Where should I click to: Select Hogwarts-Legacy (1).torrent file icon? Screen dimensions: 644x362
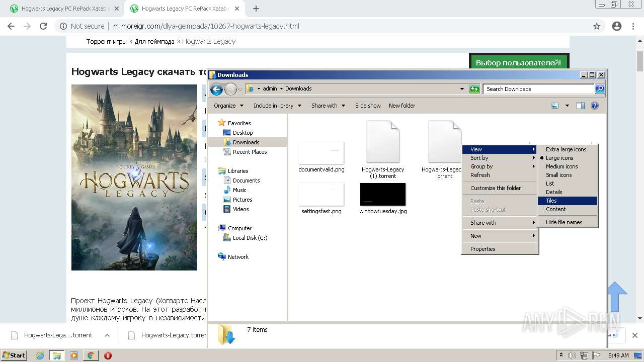(x=383, y=142)
